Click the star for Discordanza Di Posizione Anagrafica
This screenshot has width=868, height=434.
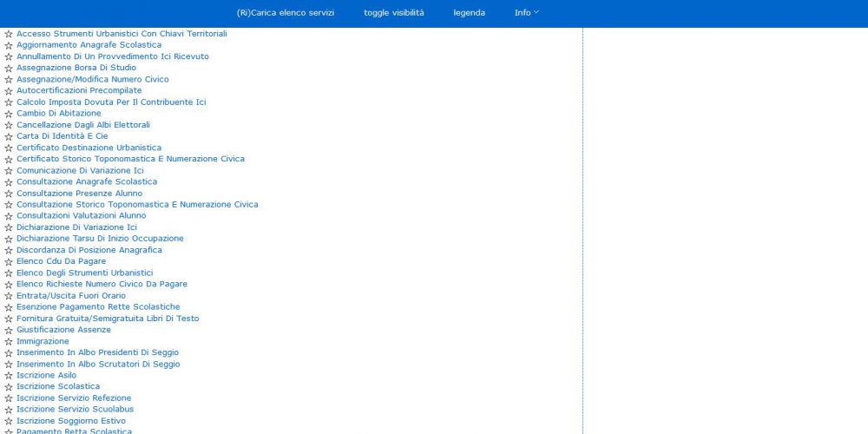tap(9, 251)
